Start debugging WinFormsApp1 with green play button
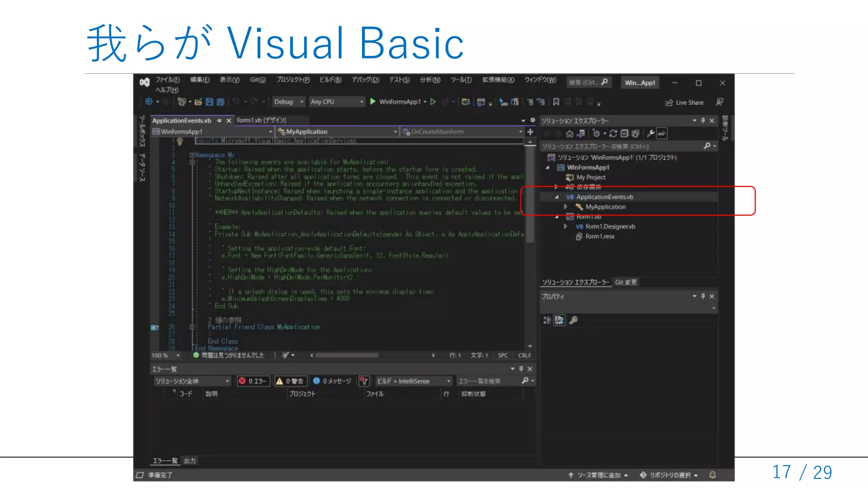Image resolution: width=868 pixels, height=488 pixels. point(373,102)
